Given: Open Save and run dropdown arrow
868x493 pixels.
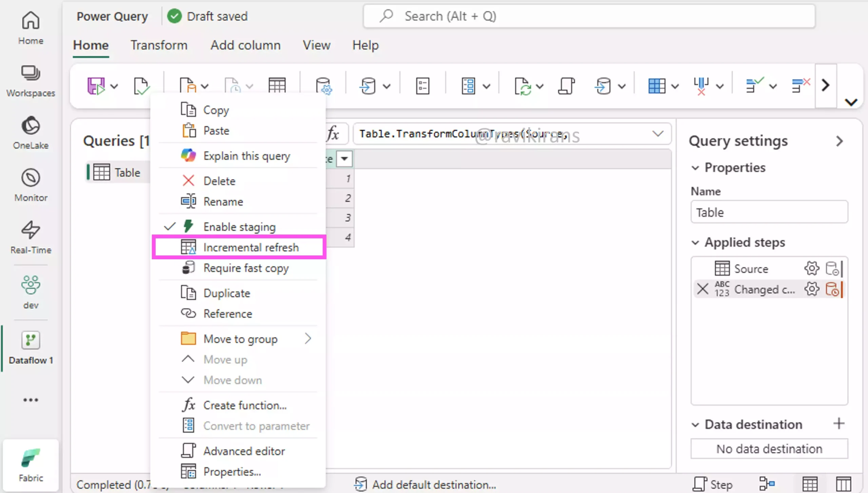Looking at the screenshot, I should pos(114,86).
